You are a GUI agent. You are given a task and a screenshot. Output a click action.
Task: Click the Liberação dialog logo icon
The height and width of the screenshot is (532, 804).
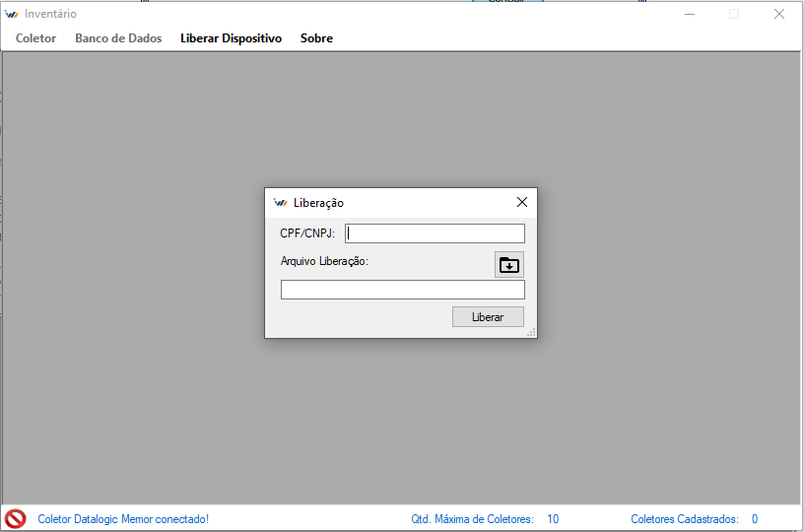coord(280,203)
